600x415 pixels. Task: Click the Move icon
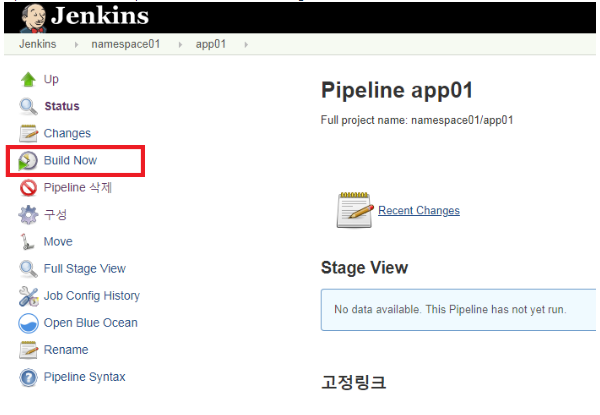coord(27,242)
